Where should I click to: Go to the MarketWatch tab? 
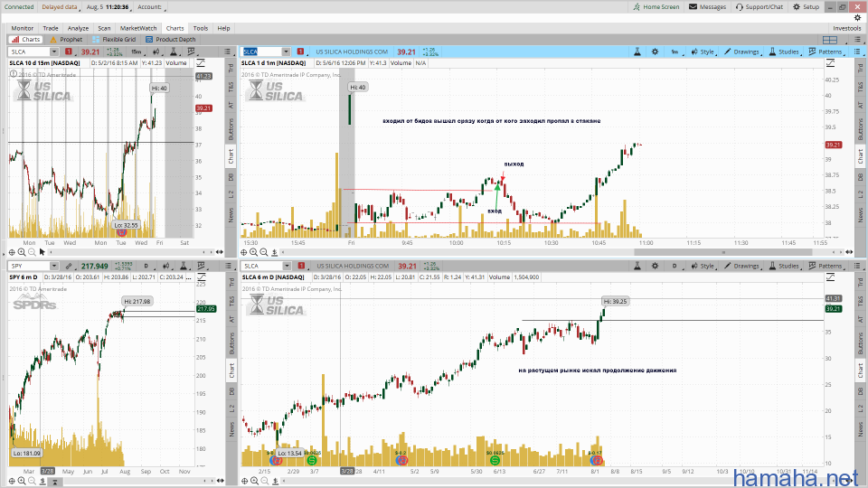(138, 28)
